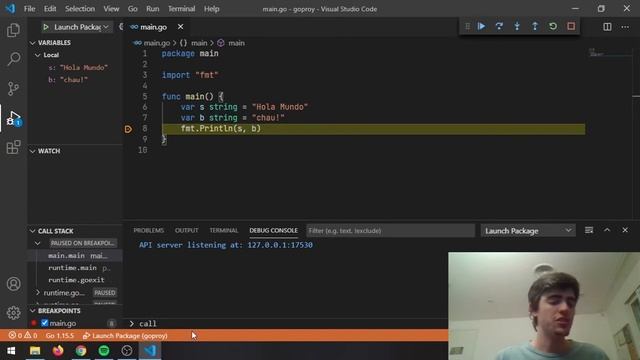Select the DEBUG CONSOLE tab
This screenshot has height=360, width=640.
[273, 230]
